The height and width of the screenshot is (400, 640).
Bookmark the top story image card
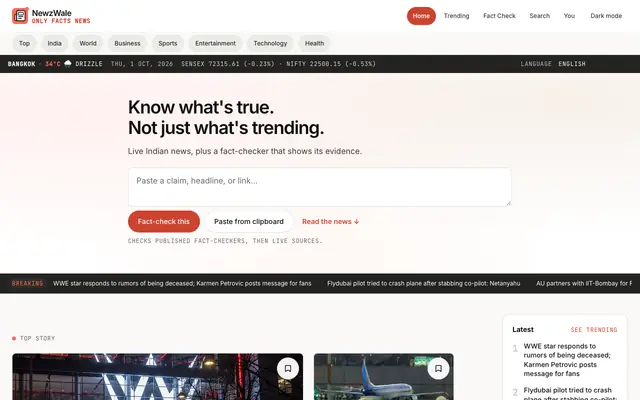288,369
